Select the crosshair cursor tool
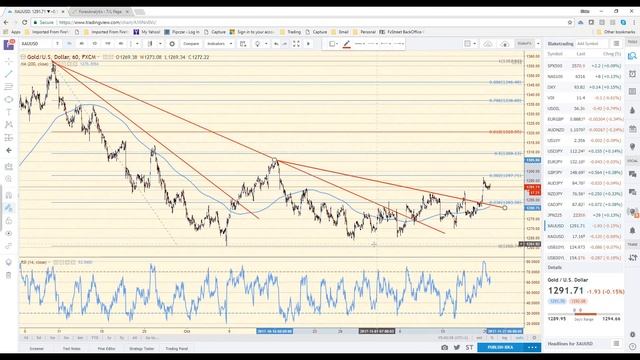 coord(9,61)
